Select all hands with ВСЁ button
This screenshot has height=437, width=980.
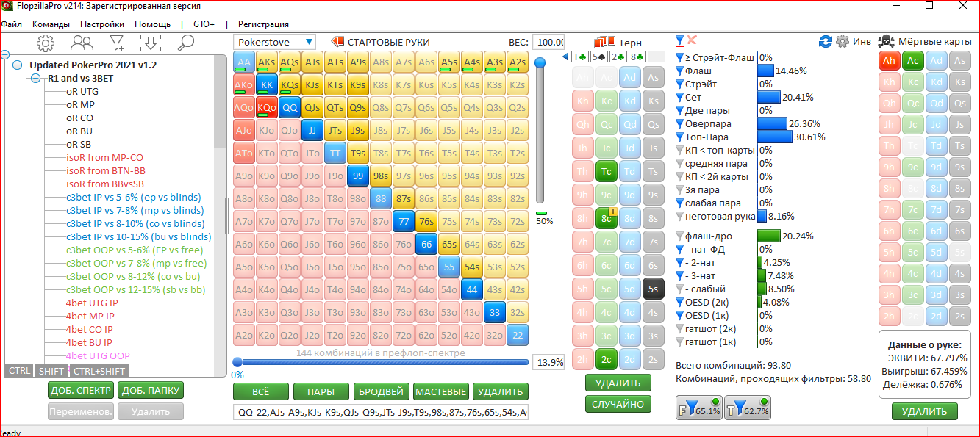(x=260, y=391)
